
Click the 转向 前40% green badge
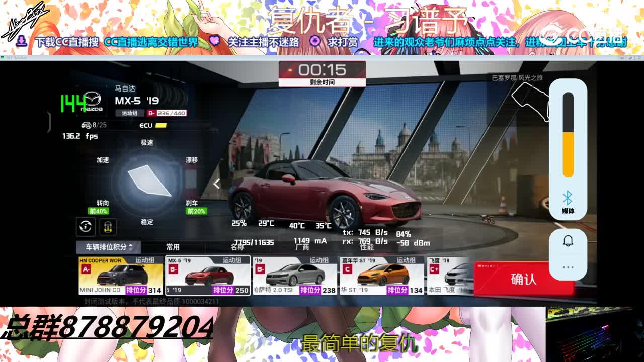pos(99,211)
